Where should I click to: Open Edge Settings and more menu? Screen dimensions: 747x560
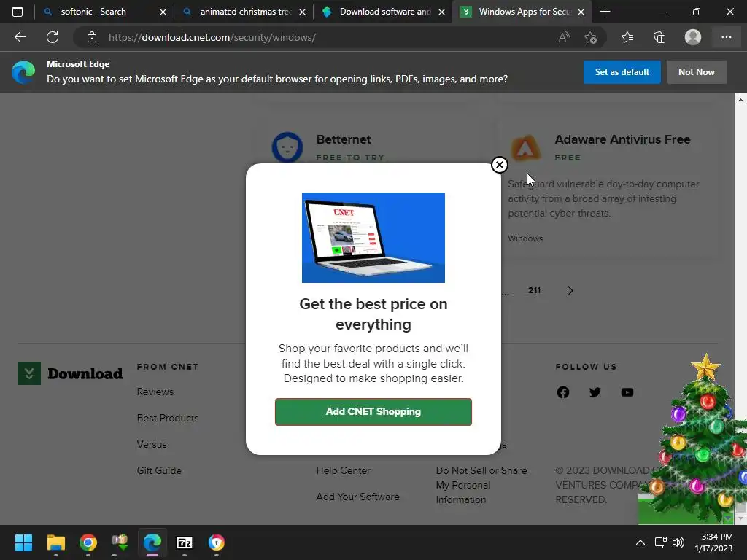click(726, 37)
